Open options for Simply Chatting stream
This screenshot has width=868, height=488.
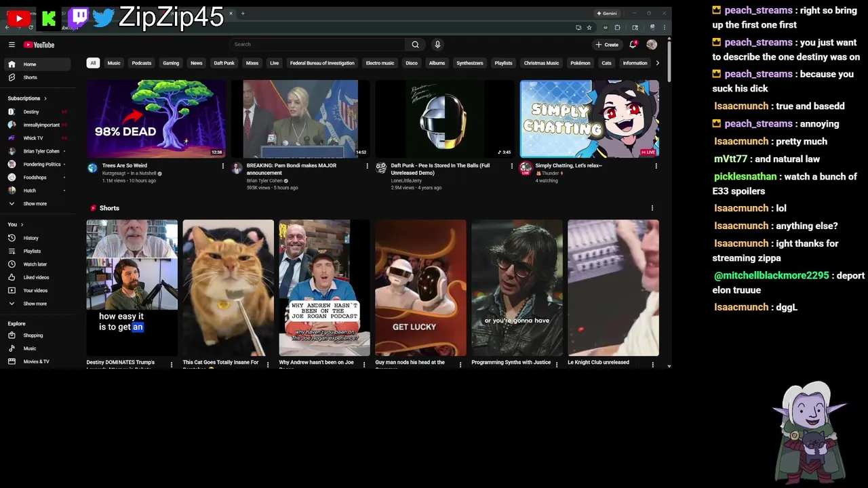coord(656,166)
